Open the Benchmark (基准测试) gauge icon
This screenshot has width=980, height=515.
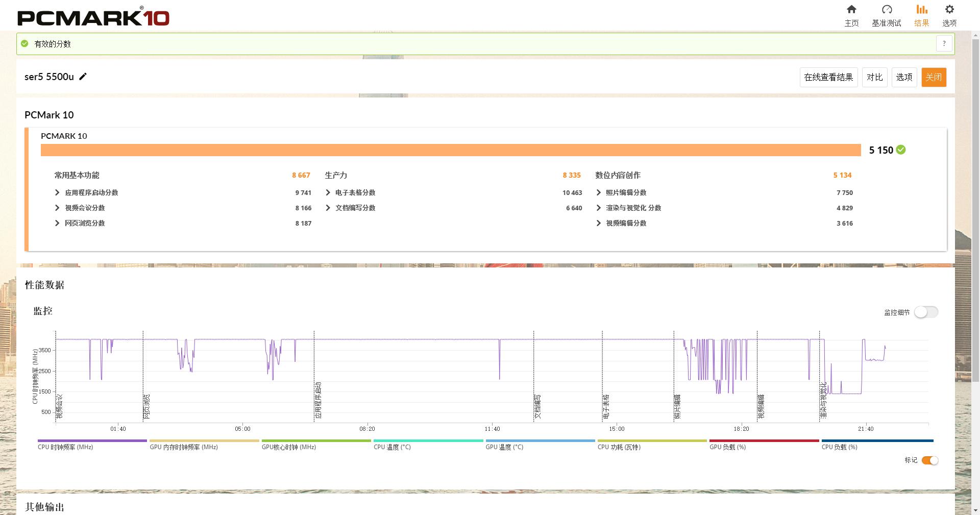887,10
